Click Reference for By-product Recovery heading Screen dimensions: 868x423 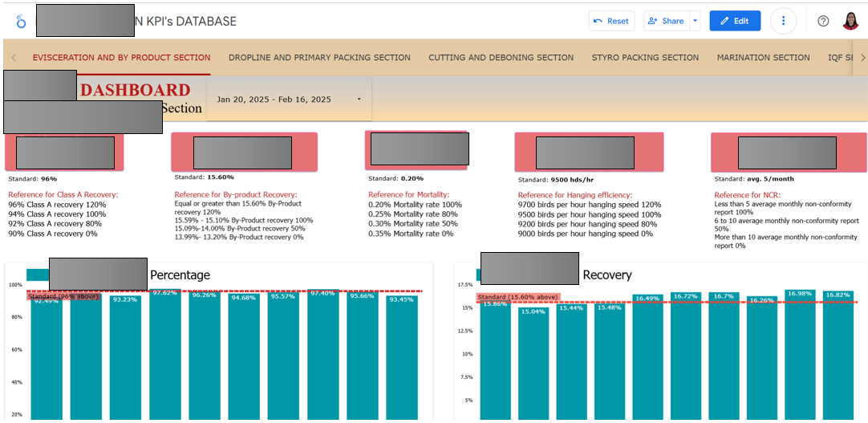[x=236, y=195]
